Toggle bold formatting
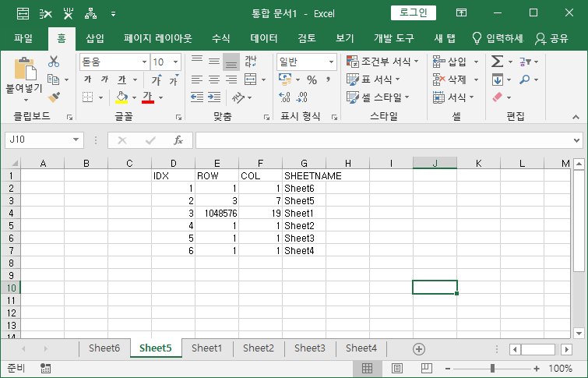The image size is (588, 378). [87, 79]
